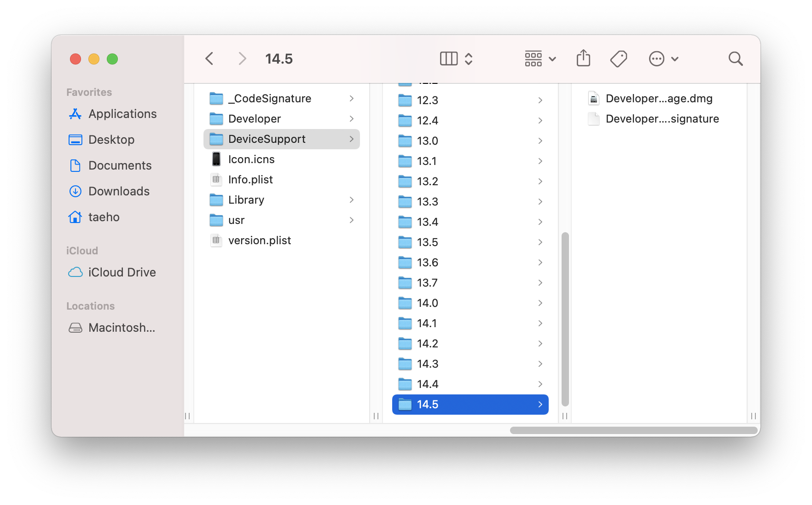Viewport: 812px width, 505px height.
Task: Select the DeviceSupport folder
Action: click(x=282, y=139)
